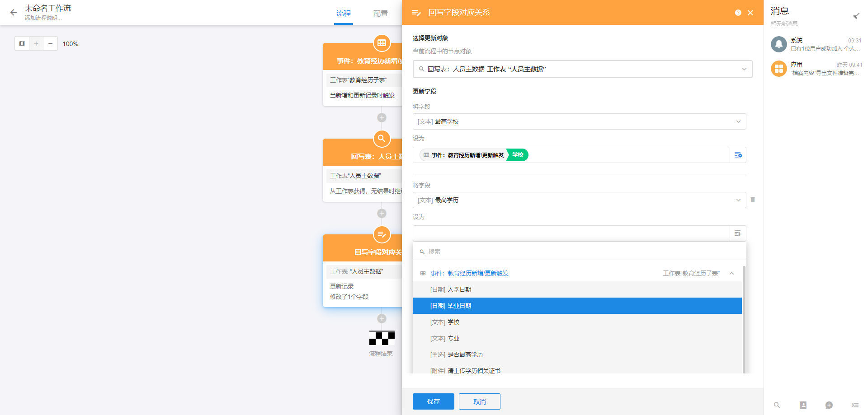
Task: Click add node plus below trigger node
Action: 382,118
